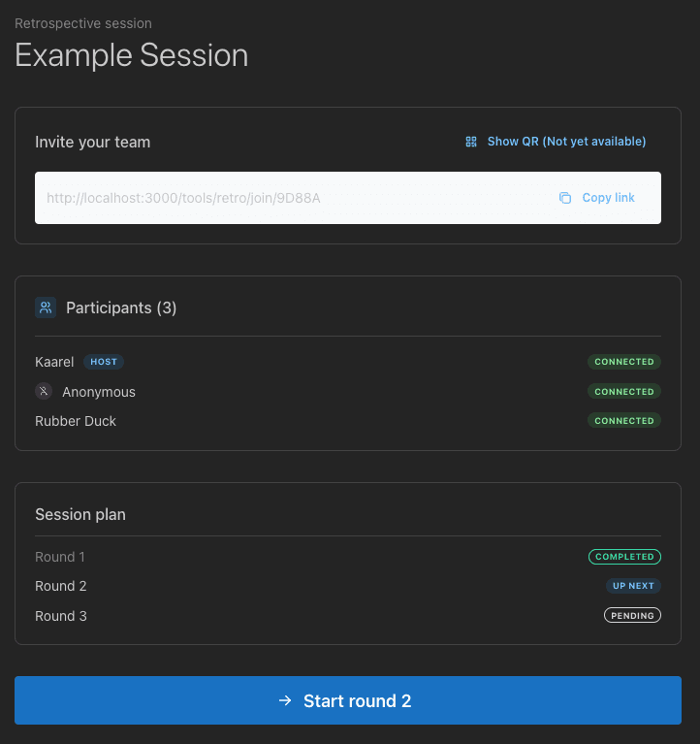Click the Anonymous participant name
The width and height of the screenshot is (700, 744).
[99, 392]
